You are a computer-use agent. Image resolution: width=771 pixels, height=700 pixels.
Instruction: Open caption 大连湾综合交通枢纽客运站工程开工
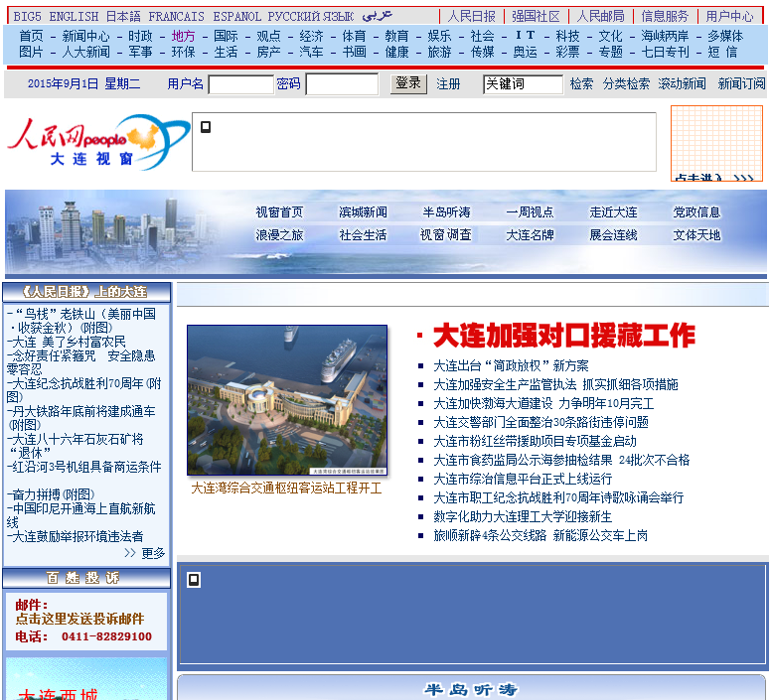click(x=286, y=489)
